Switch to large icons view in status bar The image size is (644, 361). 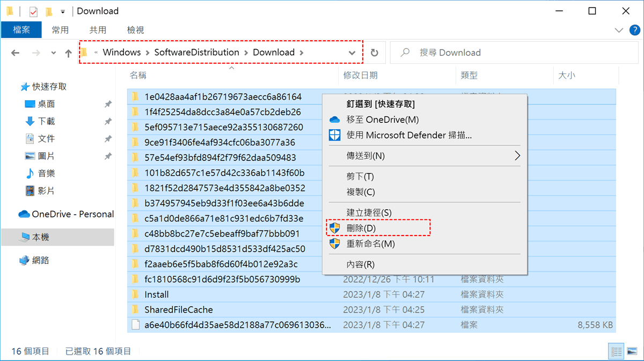[631, 351]
